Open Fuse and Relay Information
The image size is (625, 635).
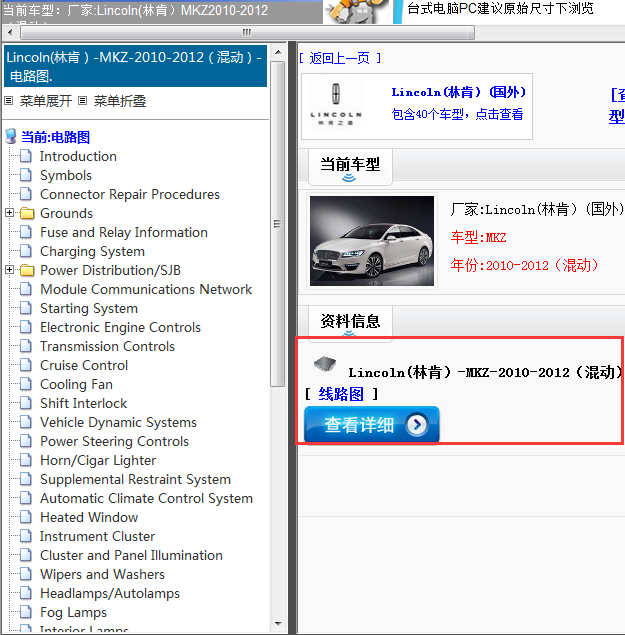click(x=124, y=232)
